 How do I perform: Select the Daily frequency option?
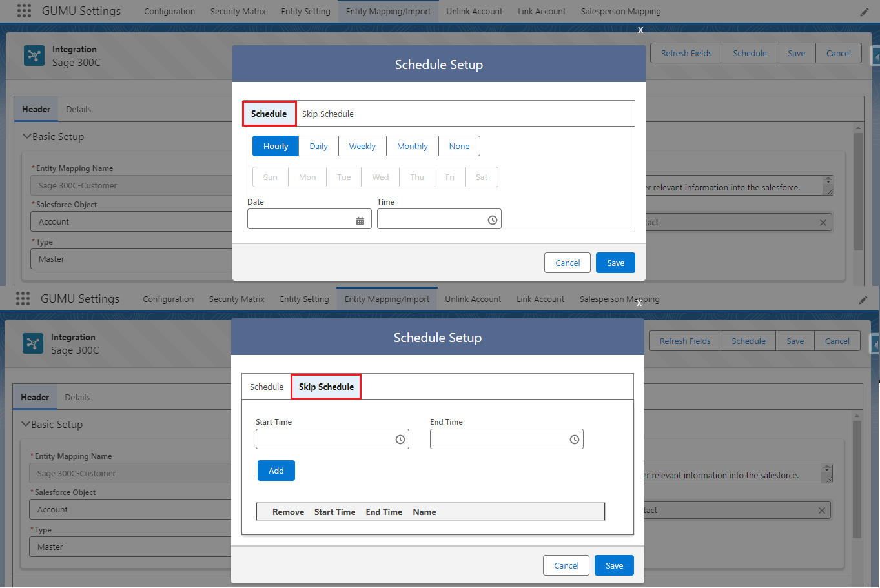pos(318,147)
